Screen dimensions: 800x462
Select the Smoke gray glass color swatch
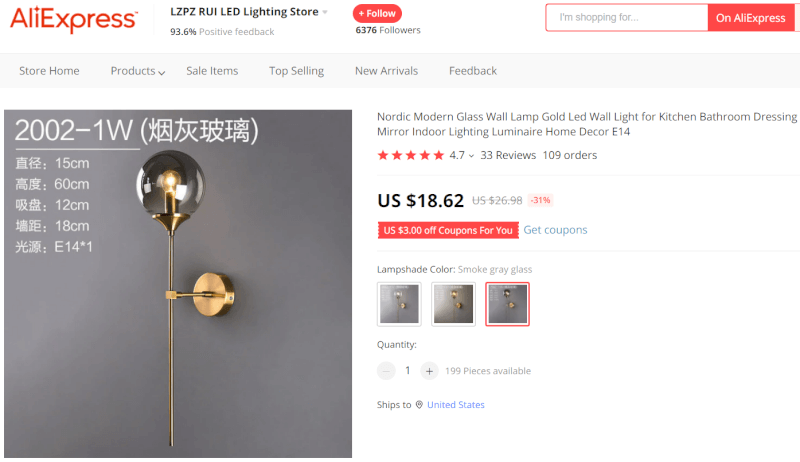pyautogui.click(x=507, y=304)
